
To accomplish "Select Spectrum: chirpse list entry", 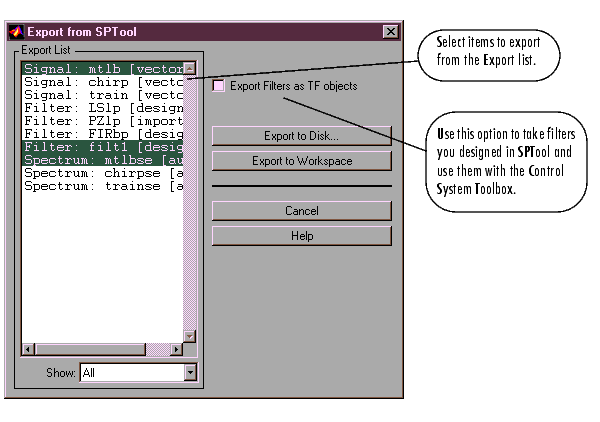I will pos(103,173).
